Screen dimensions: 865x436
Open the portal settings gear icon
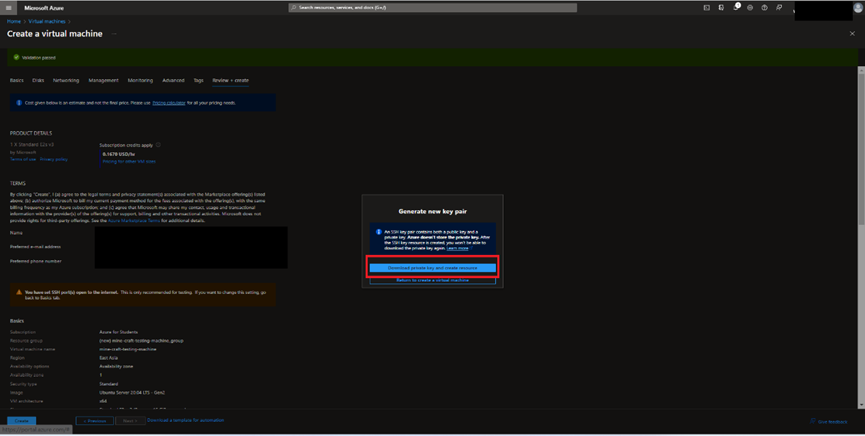750,8
